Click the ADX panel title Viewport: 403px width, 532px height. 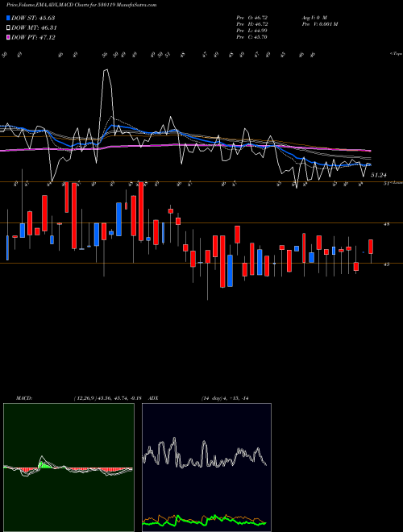(x=154, y=398)
